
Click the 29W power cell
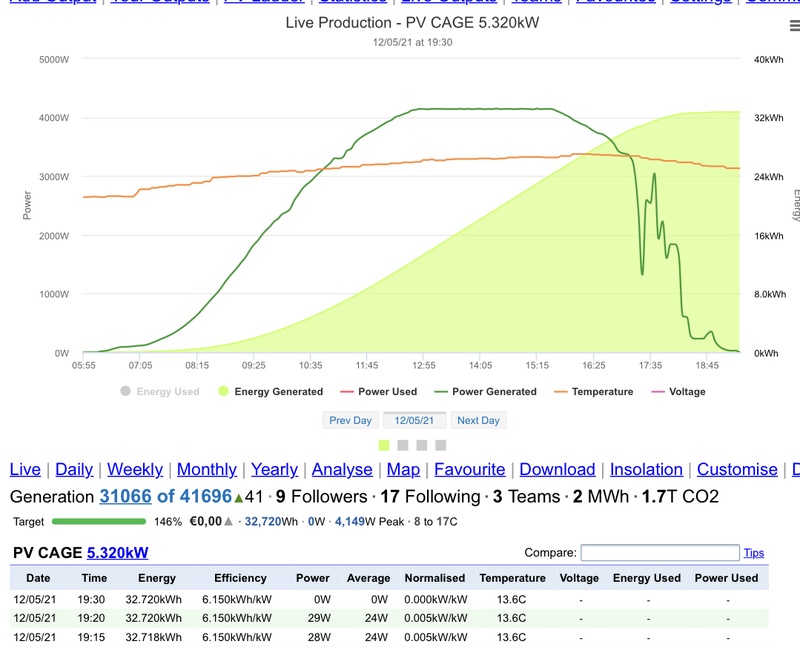pos(319,618)
